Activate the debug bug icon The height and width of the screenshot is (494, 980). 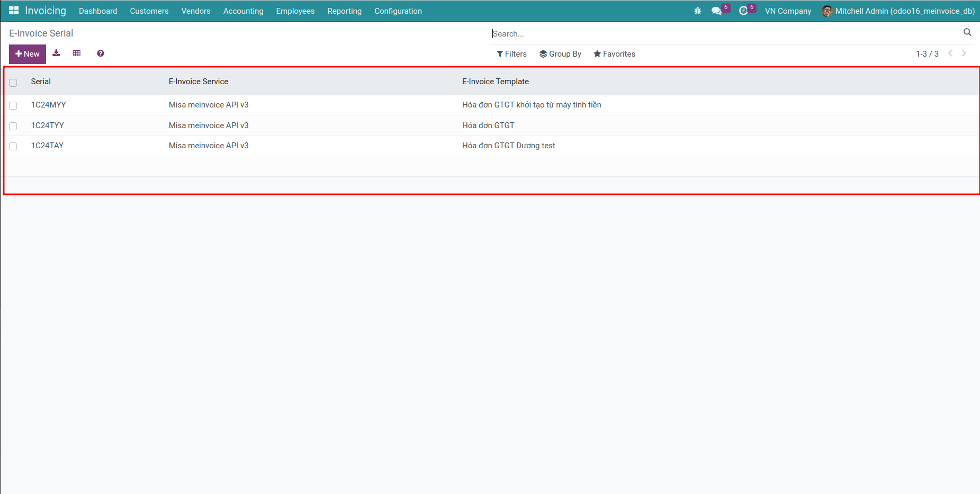coord(697,10)
